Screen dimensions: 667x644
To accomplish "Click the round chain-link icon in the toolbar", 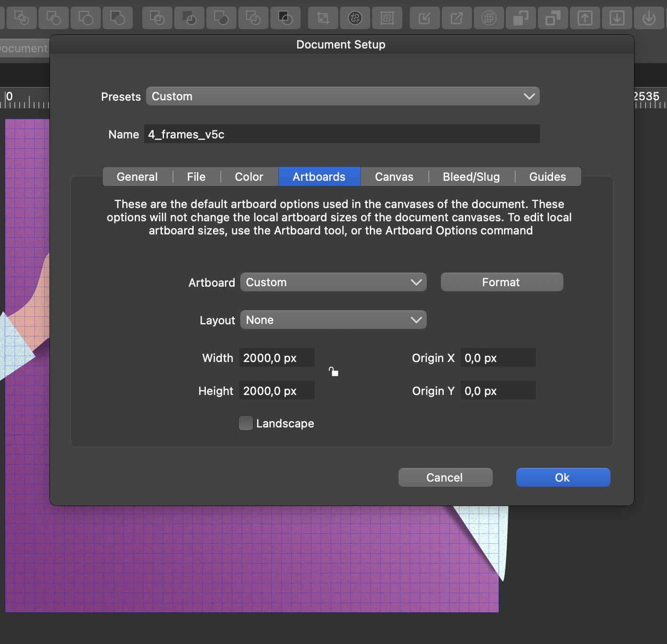I will 355,18.
